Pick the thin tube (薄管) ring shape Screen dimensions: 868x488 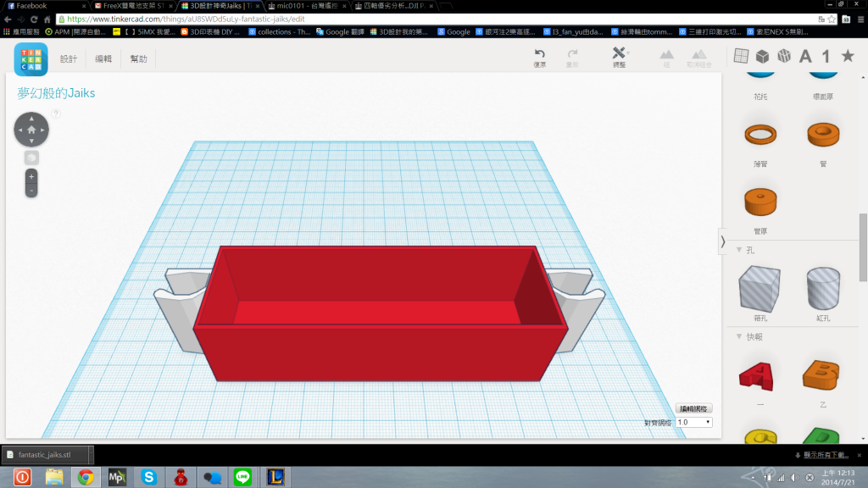(x=760, y=135)
